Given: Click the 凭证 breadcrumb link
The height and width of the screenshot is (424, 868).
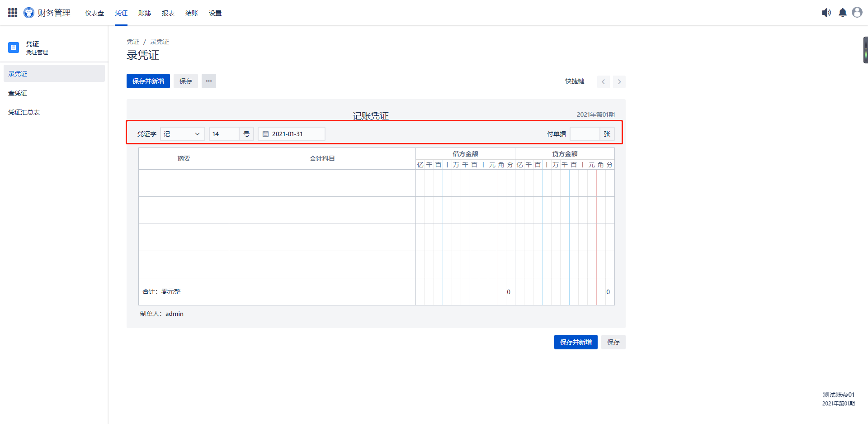Looking at the screenshot, I should click(133, 42).
